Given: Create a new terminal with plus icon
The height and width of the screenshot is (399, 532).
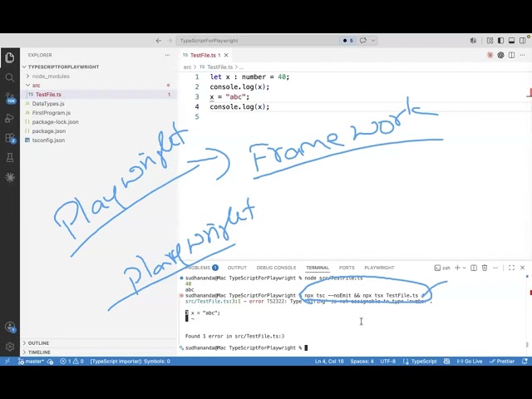Looking at the screenshot, I should 457,268.
